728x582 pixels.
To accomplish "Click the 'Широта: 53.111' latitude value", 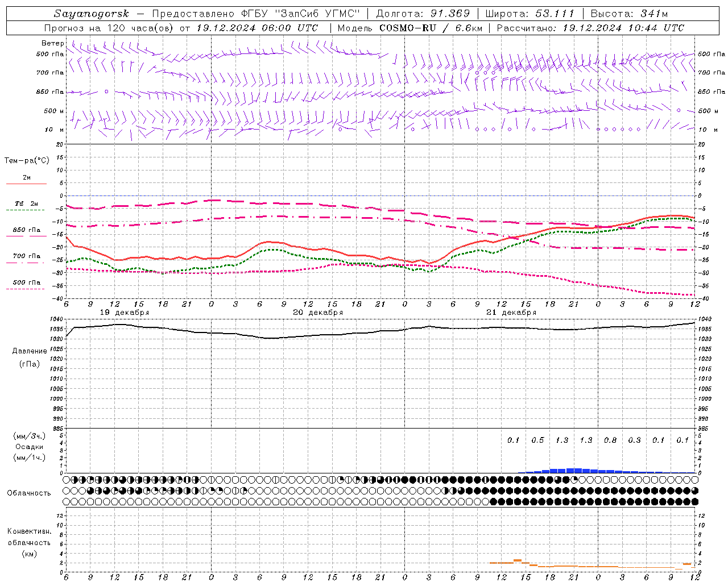I will click(530, 14).
